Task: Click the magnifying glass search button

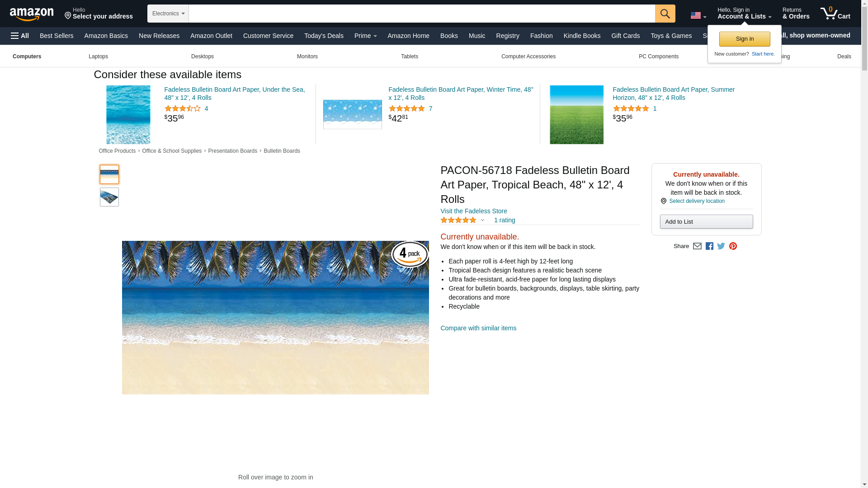Action: tap(665, 14)
